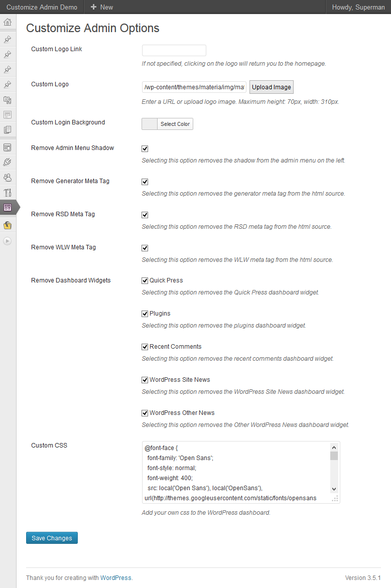Viewport: 391px width, 588px height.
Task: Open the Users menu icon
Action: 8,178
